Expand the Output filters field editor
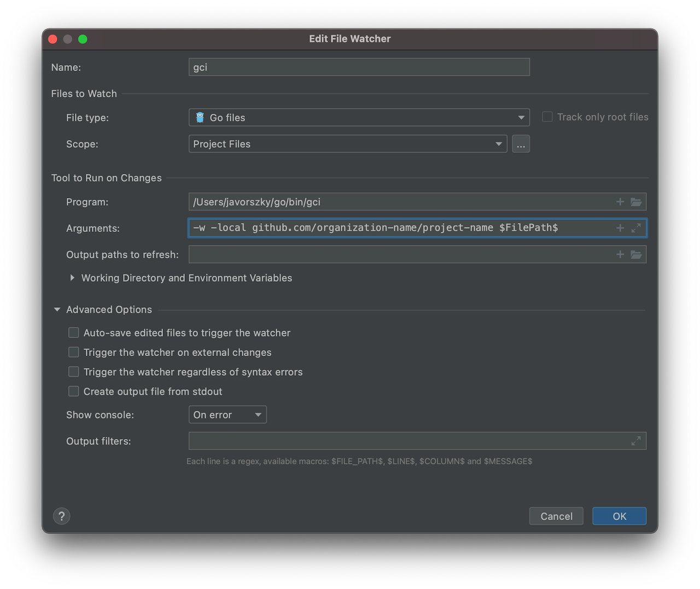This screenshot has height=589, width=700. (x=635, y=441)
